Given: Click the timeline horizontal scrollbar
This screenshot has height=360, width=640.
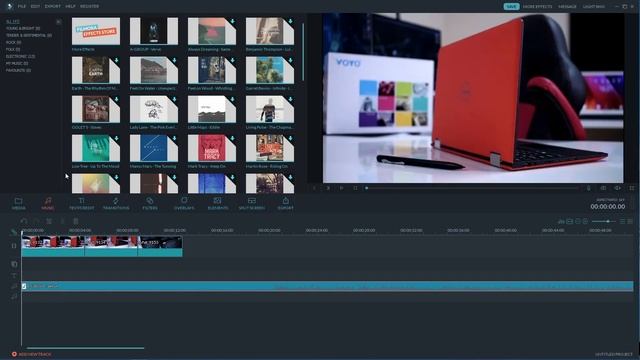Looking at the screenshot, I should pyautogui.click(x=85, y=348).
